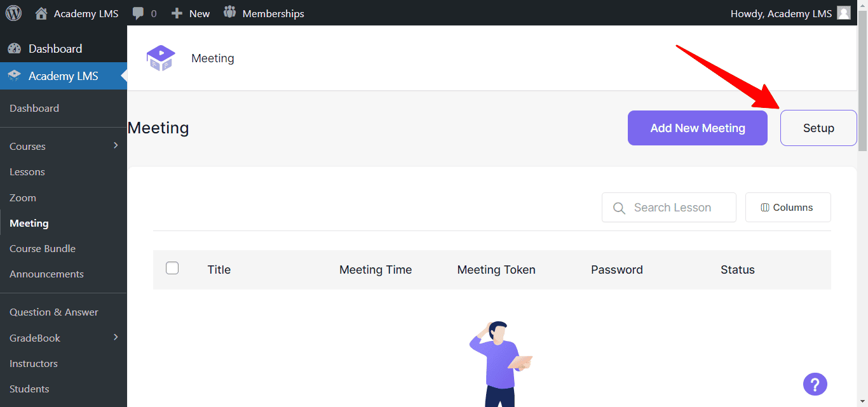Screen dimensions: 868x407
Task: Select the Meeting menu item in sidebar
Action: pyautogui.click(x=29, y=224)
